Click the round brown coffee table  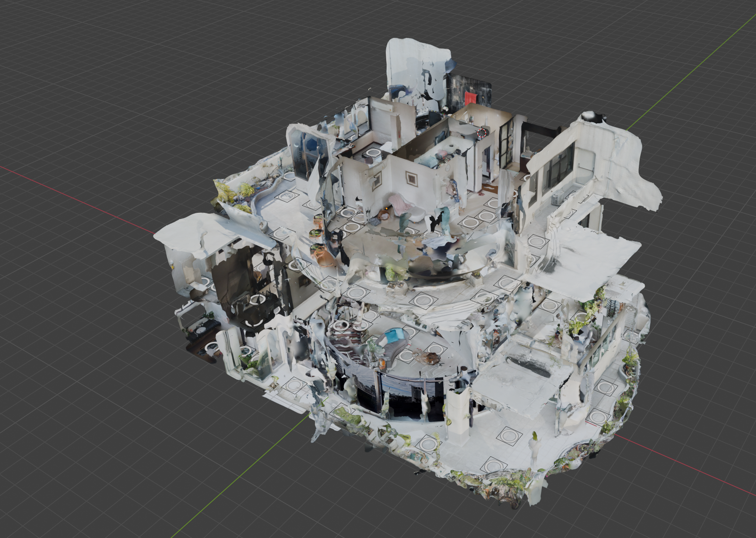430,359
